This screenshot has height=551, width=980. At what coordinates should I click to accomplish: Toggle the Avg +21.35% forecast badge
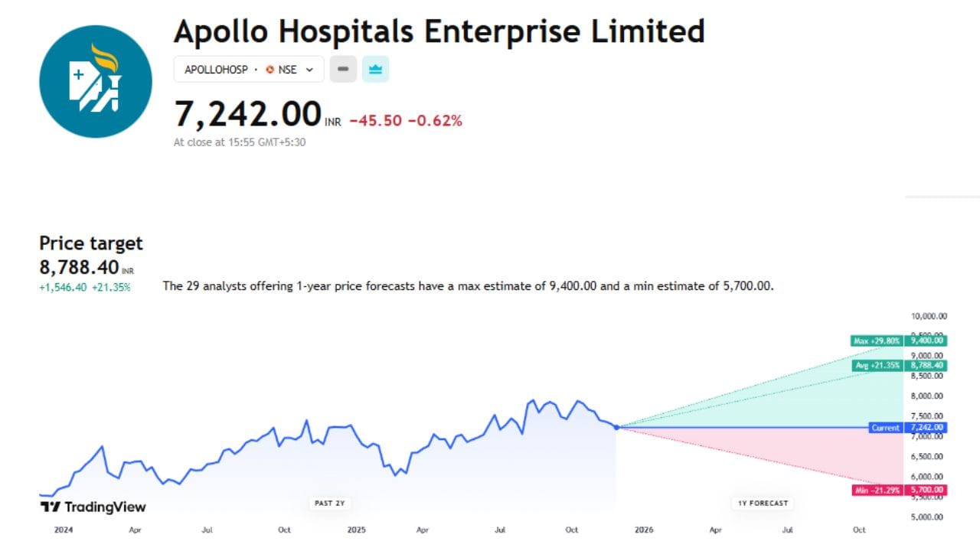pos(877,366)
